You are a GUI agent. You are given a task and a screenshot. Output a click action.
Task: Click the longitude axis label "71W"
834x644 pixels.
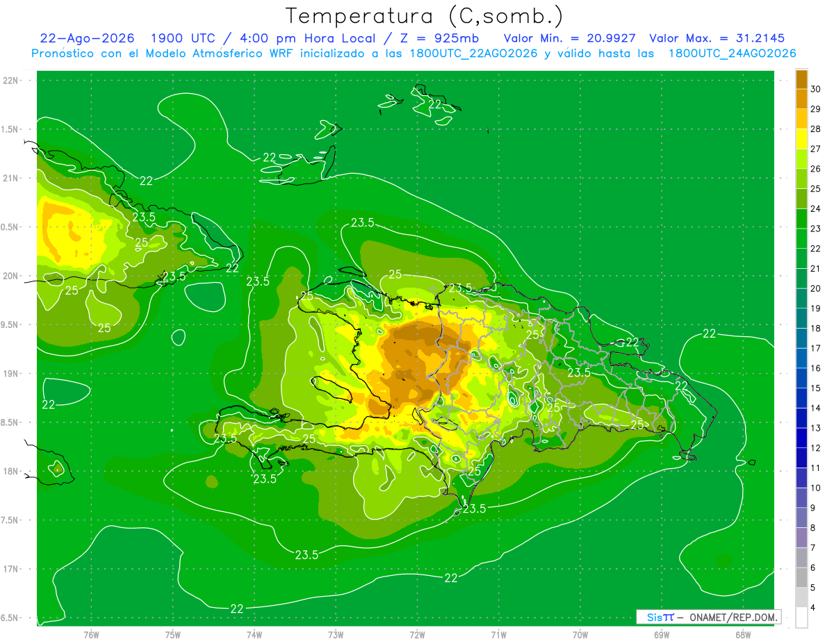point(498,634)
